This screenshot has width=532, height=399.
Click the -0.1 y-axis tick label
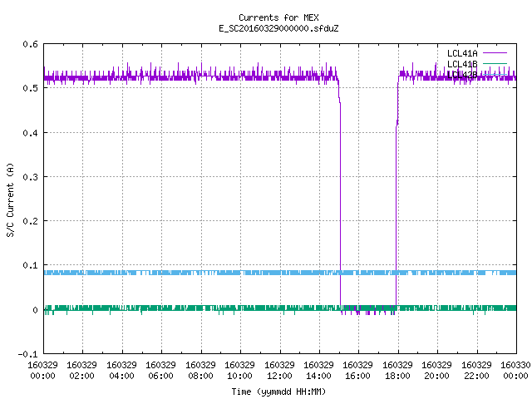[x=27, y=354]
